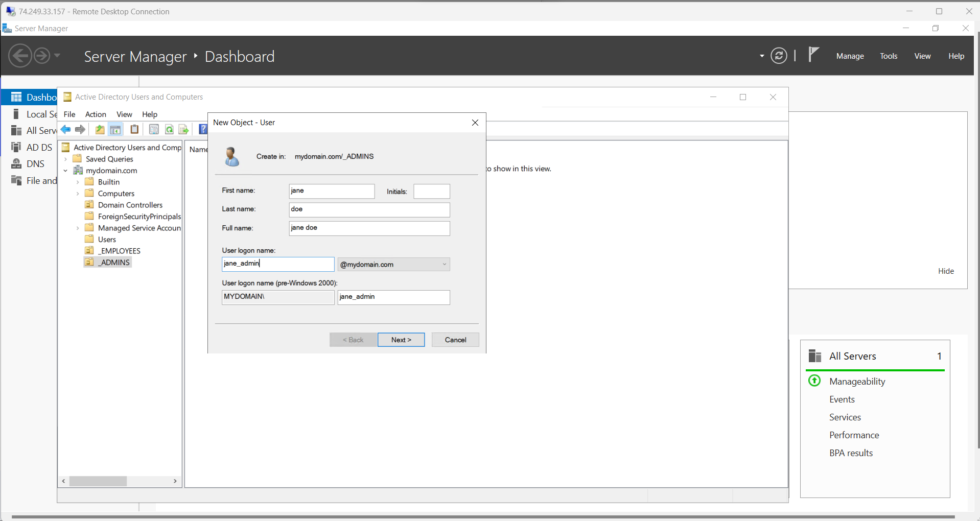Screen dimensions: 980x521
Task: Click the Server Manager refresh icon
Action: click(779, 56)
